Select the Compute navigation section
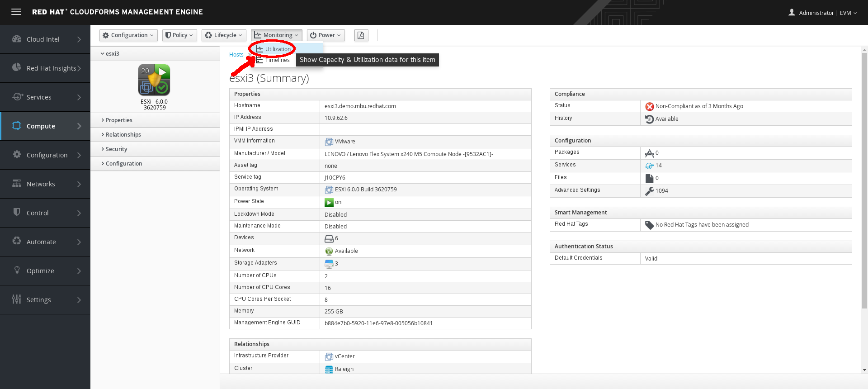Screen dimensions: 868x389 45,126
